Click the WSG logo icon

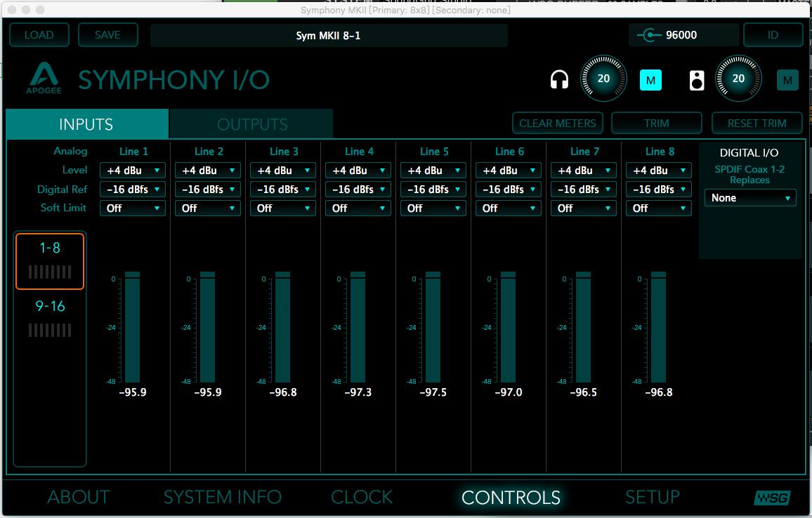772,498
